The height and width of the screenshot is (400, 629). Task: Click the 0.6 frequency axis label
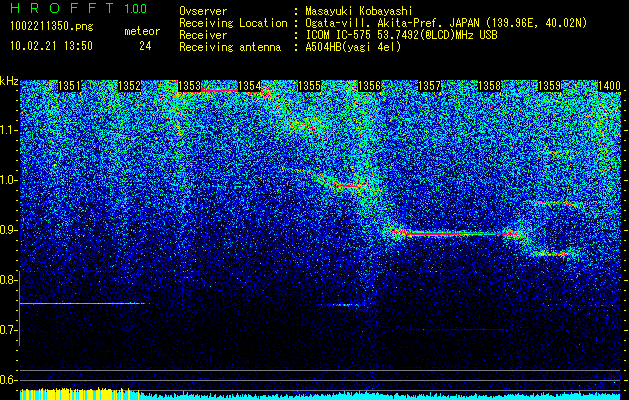(8, 380)
